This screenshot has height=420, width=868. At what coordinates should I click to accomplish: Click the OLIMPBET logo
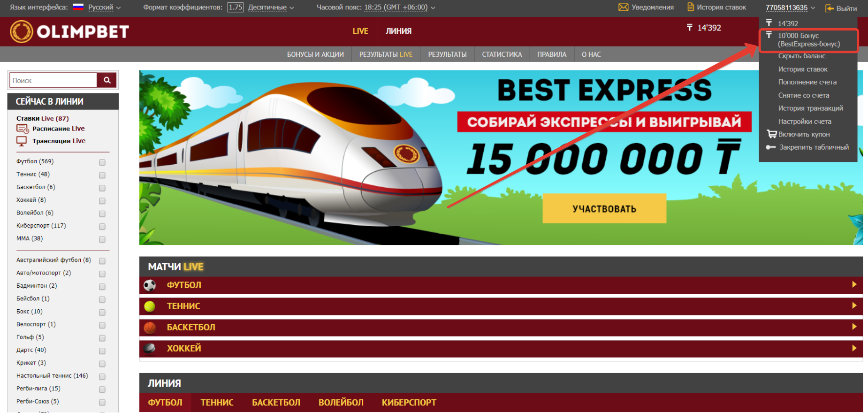69,31
